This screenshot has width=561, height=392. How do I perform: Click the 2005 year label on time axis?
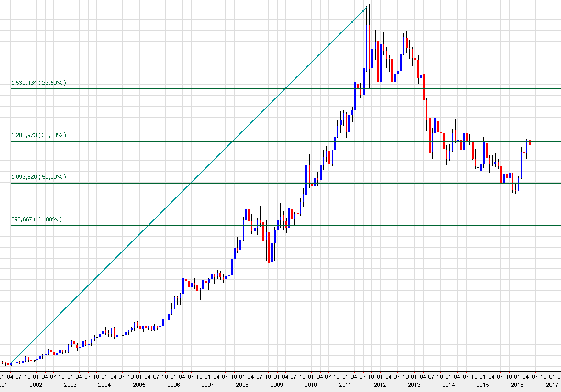[139, 385]
